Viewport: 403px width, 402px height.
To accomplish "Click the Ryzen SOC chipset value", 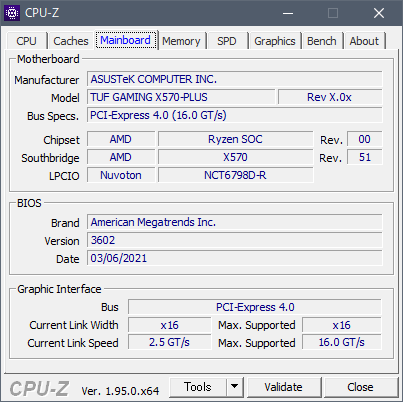I will [235, 139].
